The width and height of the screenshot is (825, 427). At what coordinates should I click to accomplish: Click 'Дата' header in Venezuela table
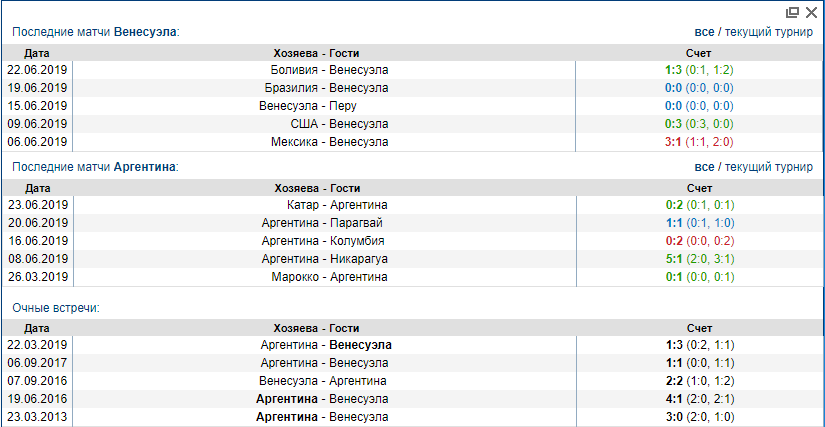[37, 53]
